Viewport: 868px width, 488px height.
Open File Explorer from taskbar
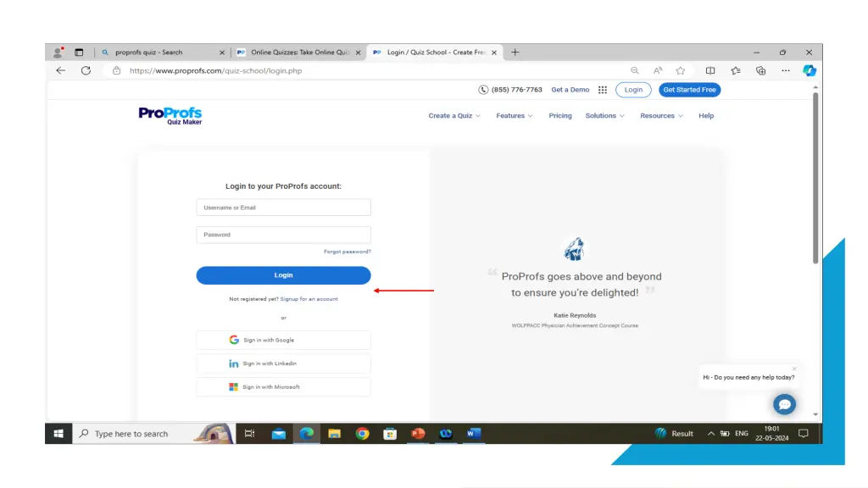pos(334,434)
